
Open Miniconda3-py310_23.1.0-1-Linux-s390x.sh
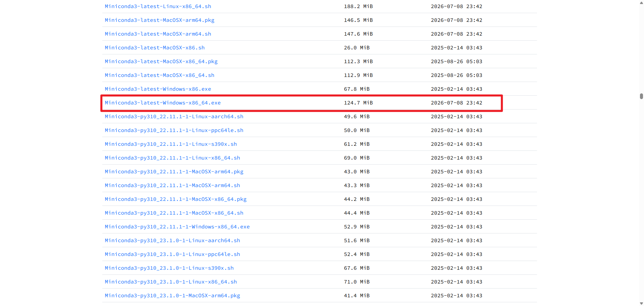[169, 268]
